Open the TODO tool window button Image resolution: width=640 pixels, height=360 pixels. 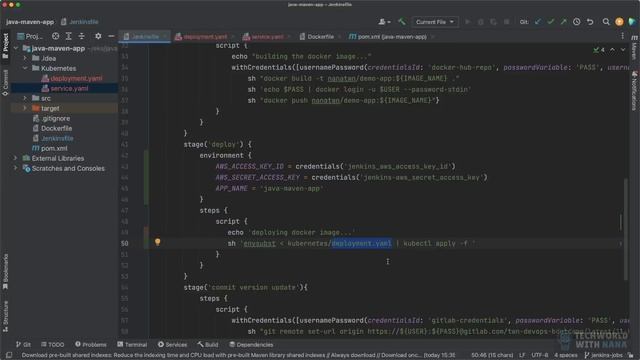tap(53, 344)
